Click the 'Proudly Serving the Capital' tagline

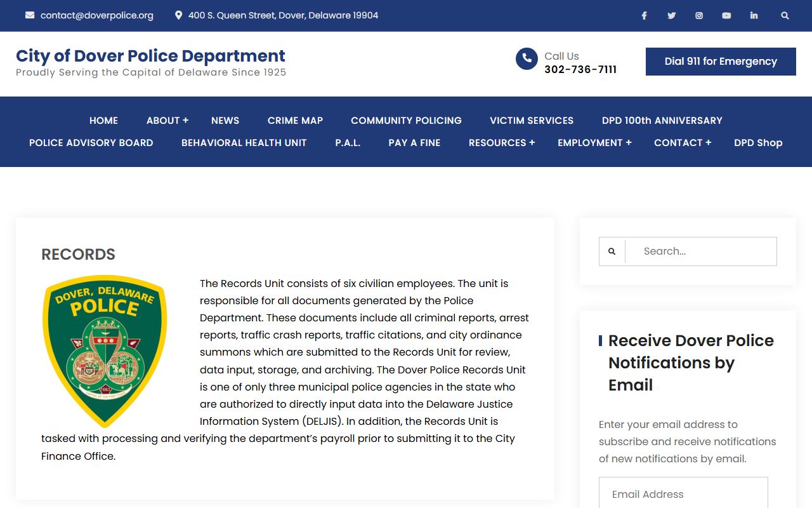[151, 72]
